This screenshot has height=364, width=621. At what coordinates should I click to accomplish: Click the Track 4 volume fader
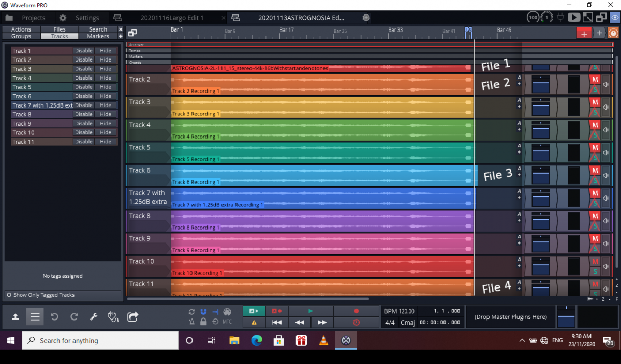tap(540, 130)
